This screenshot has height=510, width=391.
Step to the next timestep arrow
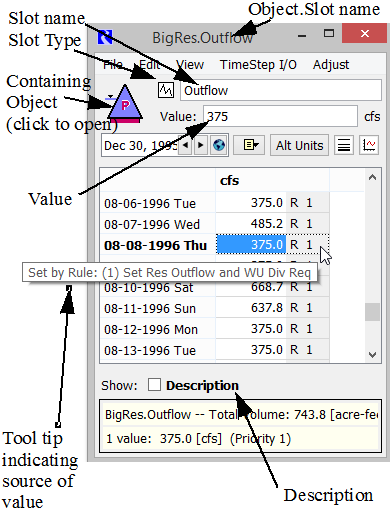tap(201, 145)
